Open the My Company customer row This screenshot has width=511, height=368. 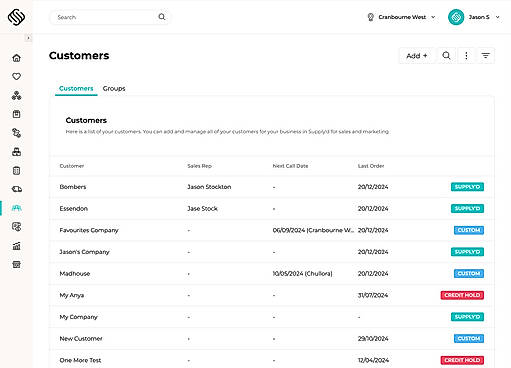point(271,317)
